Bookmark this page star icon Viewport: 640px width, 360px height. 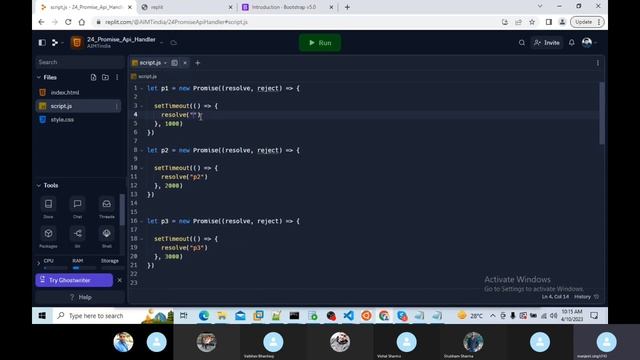(x=532, y=22)
